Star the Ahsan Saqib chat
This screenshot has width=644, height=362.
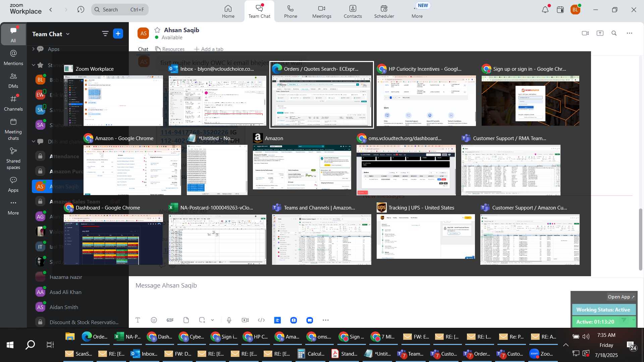(157, 30)
